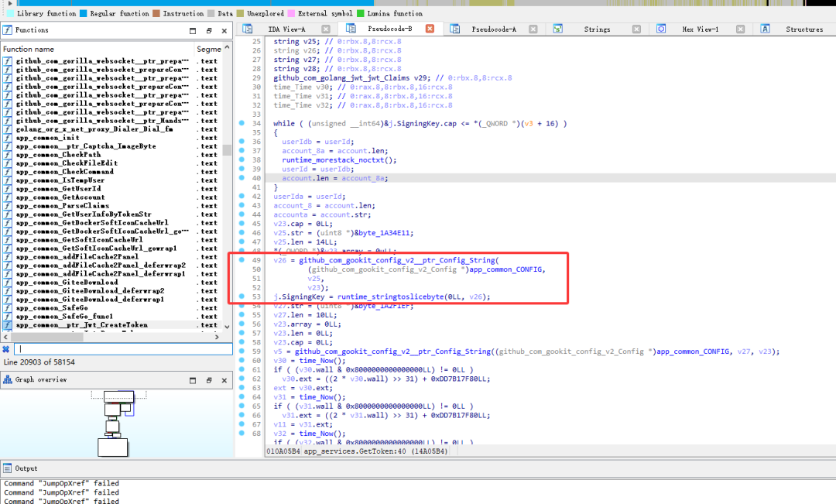Select app_common_CheckCommand function row

point(112,172)
